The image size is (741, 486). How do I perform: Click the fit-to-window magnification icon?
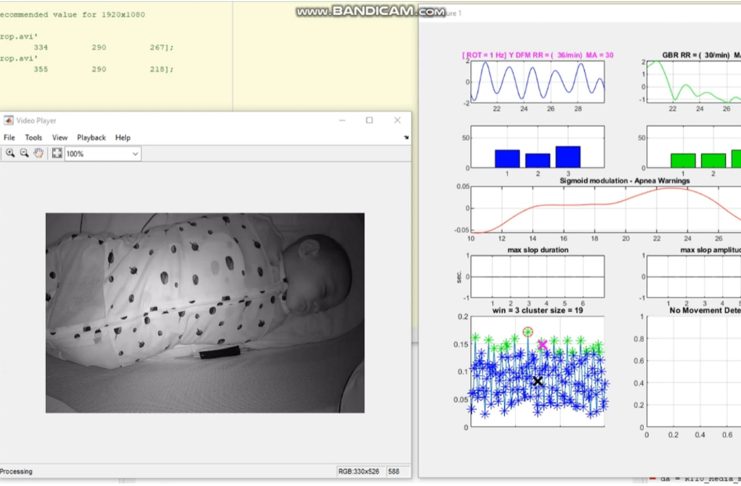(57, 154)
